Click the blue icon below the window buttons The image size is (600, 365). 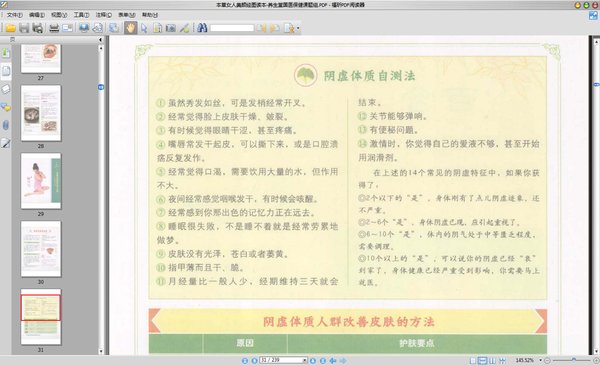[x=593, y=15]
